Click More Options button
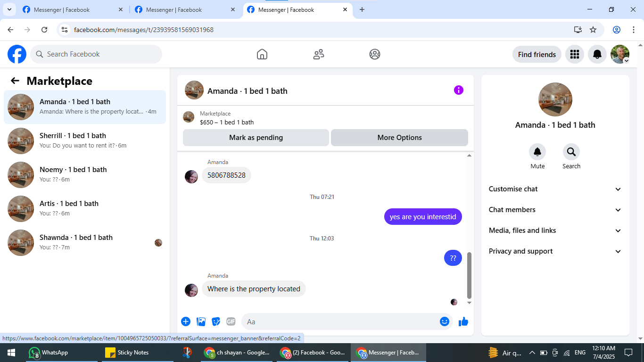The width and height of the screenshot is (644, 362). point(399,138)
